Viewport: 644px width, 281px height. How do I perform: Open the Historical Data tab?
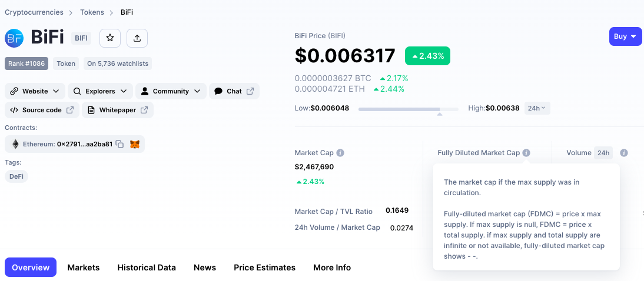point(147,267)
